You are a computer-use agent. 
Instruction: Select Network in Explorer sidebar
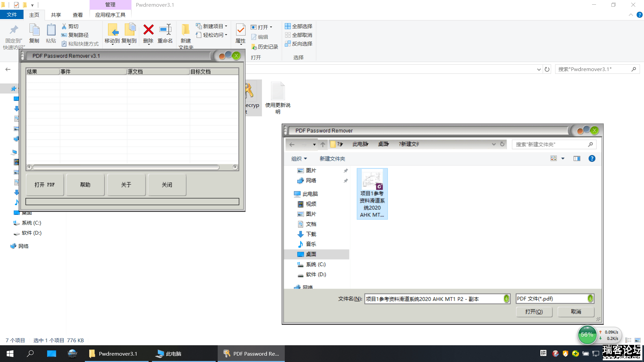(23, 246)
